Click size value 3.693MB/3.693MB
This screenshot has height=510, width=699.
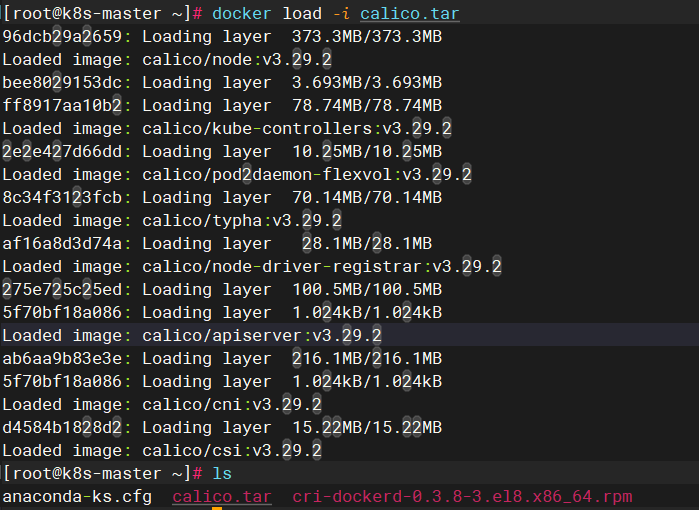point(367,82)
